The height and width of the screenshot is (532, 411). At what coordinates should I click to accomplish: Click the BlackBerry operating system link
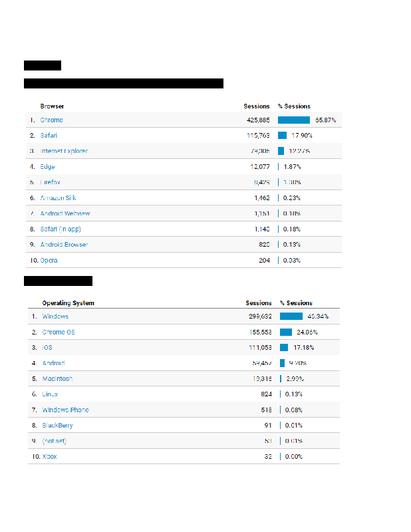click(x=57, y=426)
